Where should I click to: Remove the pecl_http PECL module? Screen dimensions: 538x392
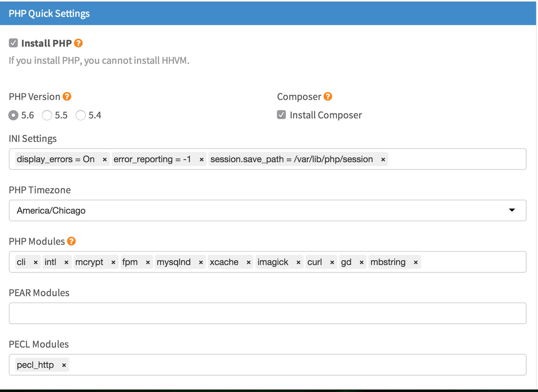64,365
